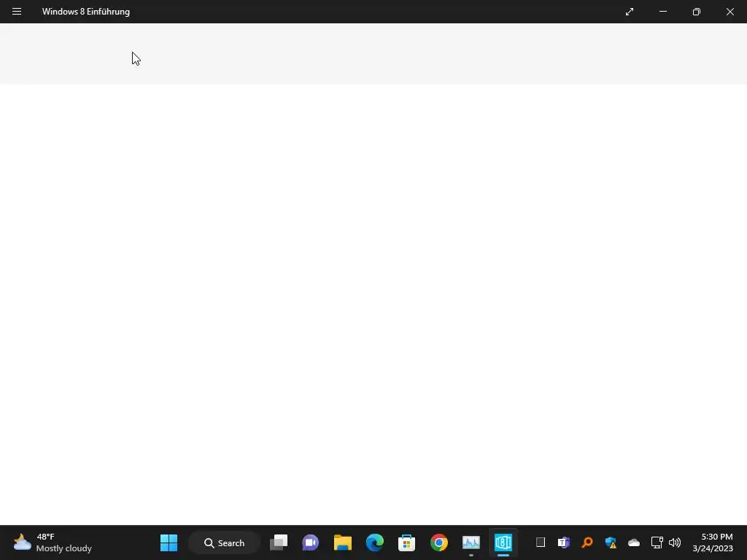Screen dimensions: 747x560
Task: Open the volume control speaker icon
Action: click(675, 542)
